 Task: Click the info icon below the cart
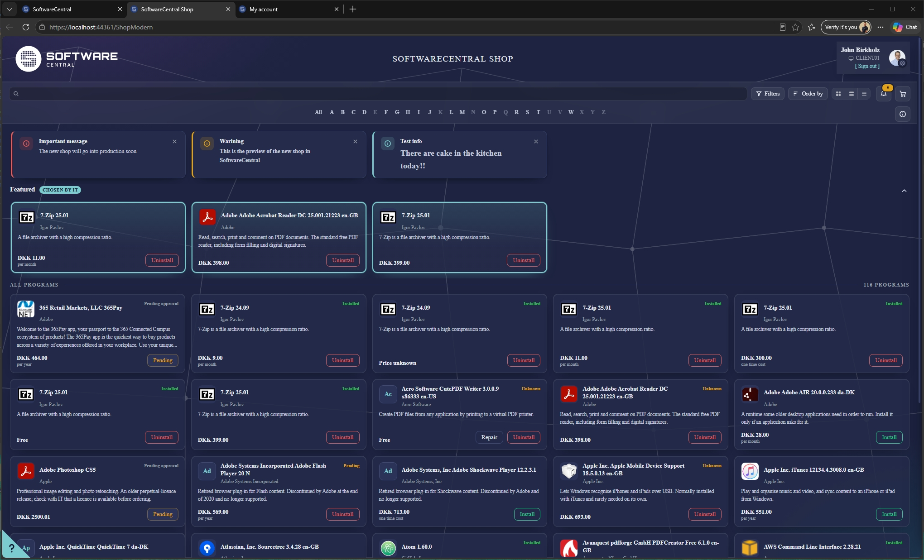click(903, 114)
